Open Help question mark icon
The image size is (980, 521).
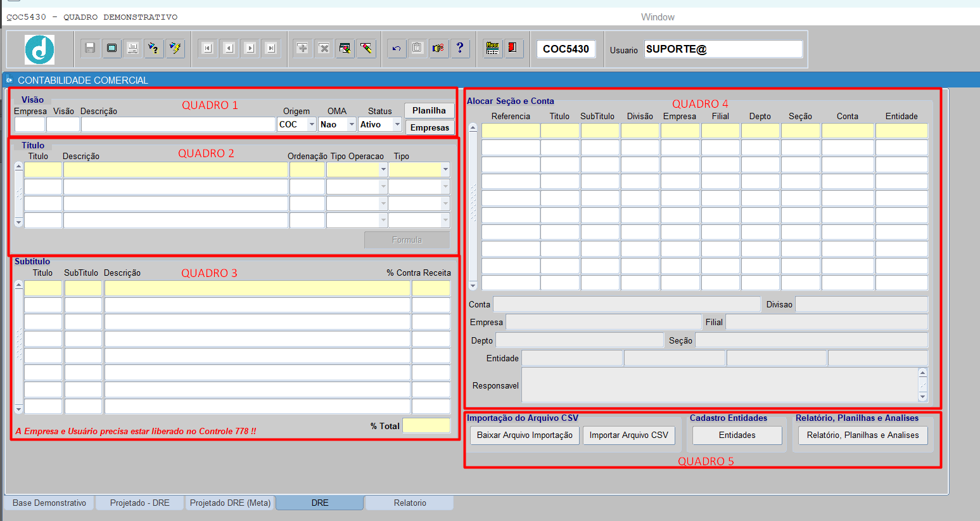pyautogui.click(x=460, y=48)
